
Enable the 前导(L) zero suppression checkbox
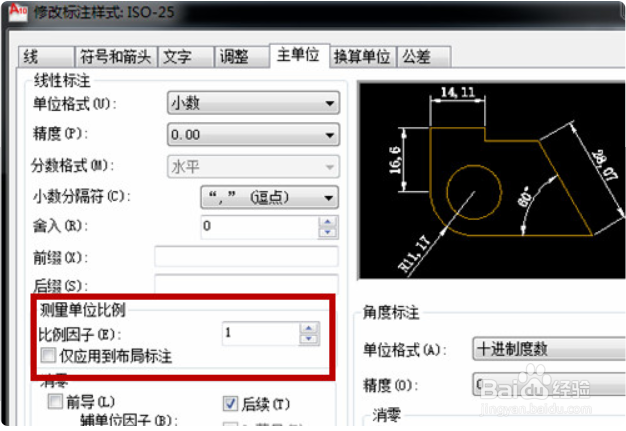coord(55,401)
